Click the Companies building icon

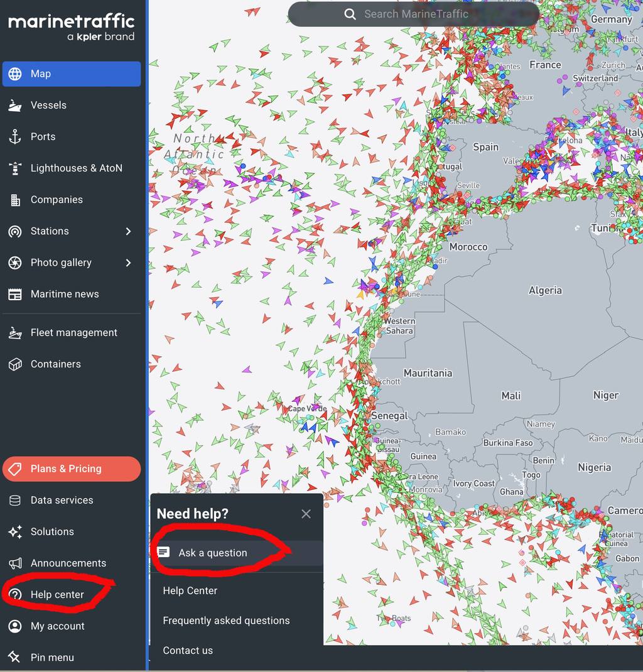point(15,200)
